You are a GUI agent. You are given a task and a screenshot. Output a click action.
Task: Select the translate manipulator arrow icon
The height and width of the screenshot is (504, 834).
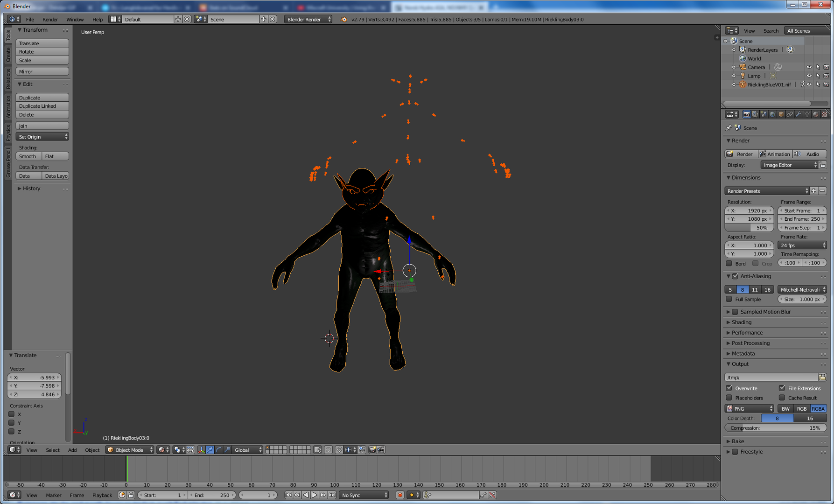210,450
